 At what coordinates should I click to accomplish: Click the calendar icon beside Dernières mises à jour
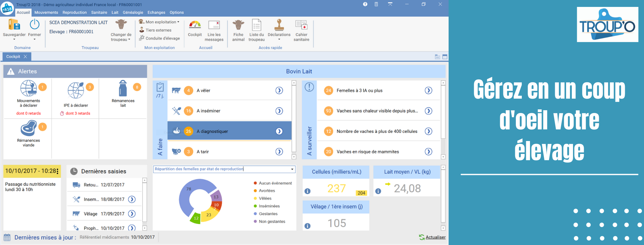click(x=7, y=237)
